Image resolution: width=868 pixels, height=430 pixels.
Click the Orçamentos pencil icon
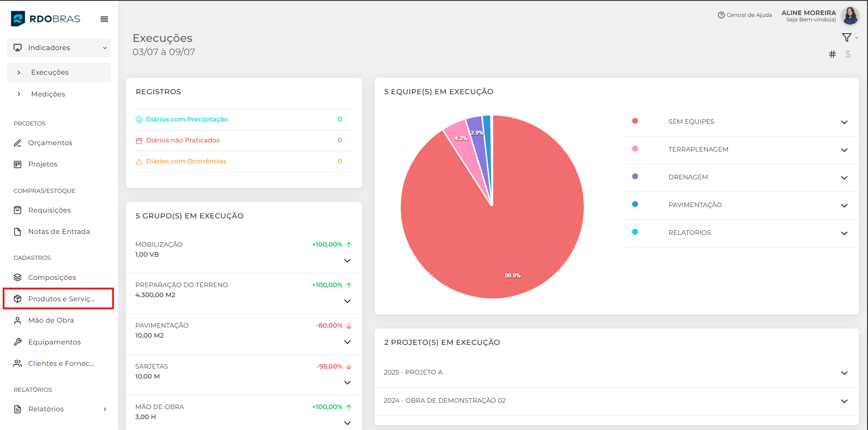[18, 143]
